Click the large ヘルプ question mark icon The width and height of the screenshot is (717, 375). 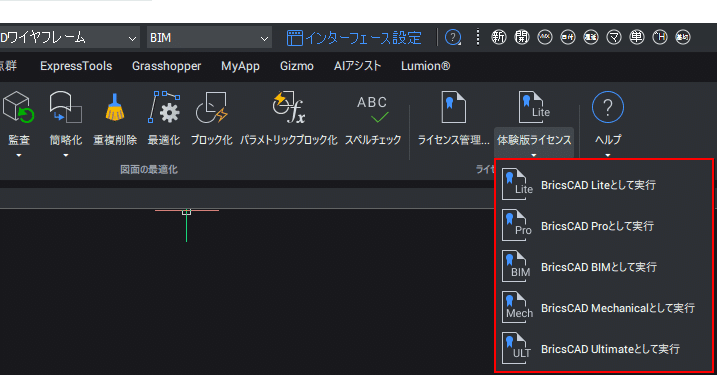(x=608, y=107)
